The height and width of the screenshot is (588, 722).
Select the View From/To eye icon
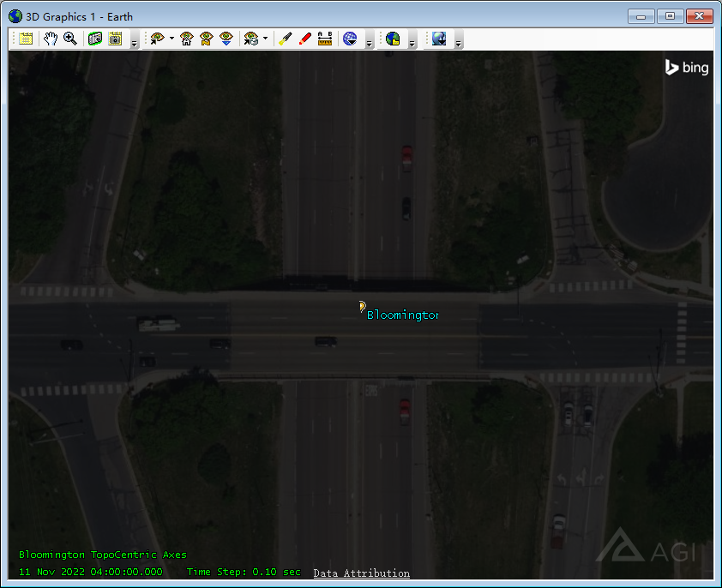point(156,39)
